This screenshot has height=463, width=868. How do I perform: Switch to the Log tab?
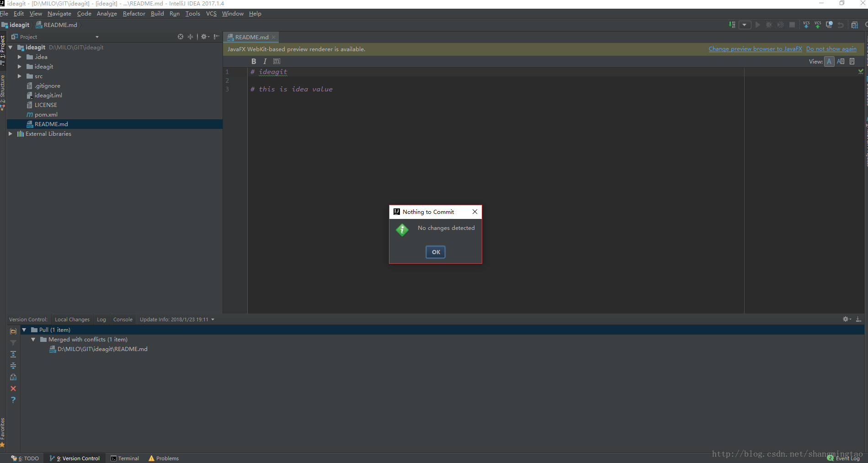[101, 319]
